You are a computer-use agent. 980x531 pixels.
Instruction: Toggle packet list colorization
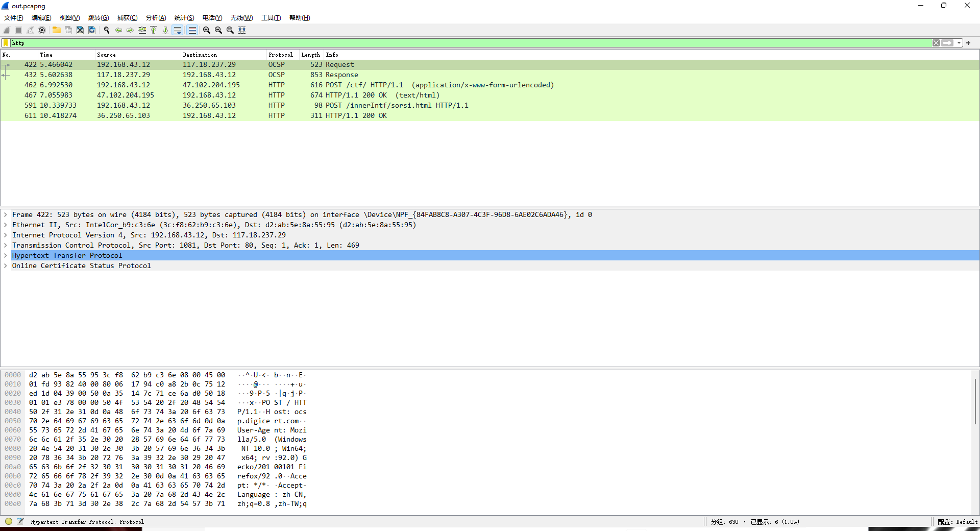pyautogui.click(x=192, y=30)
